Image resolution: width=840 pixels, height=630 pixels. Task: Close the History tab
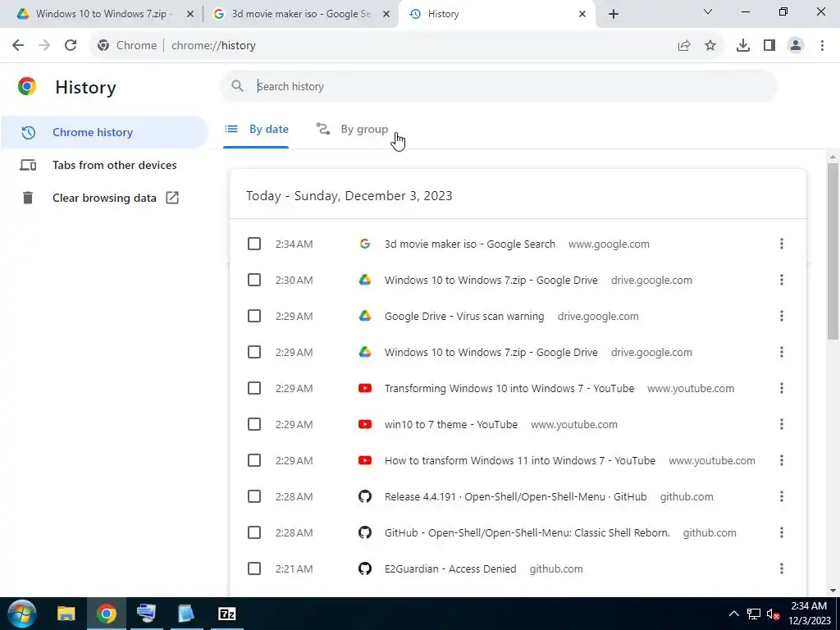(582, 14)
